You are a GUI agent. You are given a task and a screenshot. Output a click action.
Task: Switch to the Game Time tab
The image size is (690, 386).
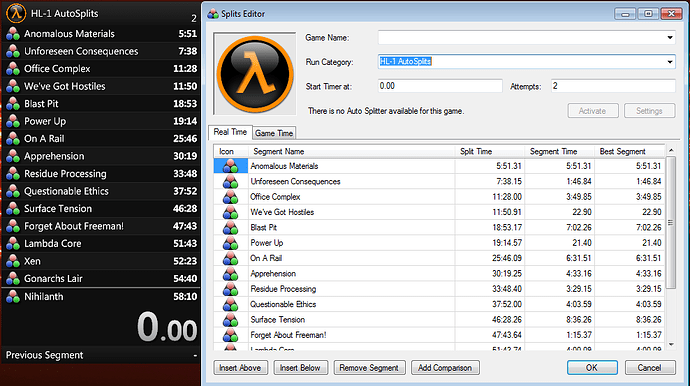274,133
